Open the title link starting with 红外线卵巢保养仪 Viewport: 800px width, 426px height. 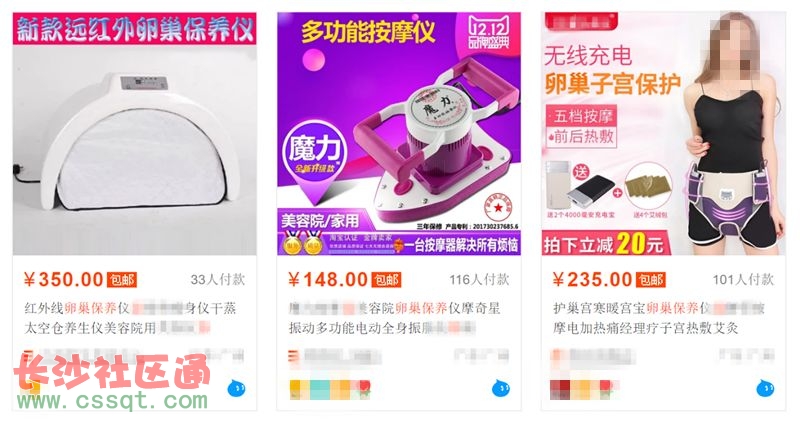[130, 318]
